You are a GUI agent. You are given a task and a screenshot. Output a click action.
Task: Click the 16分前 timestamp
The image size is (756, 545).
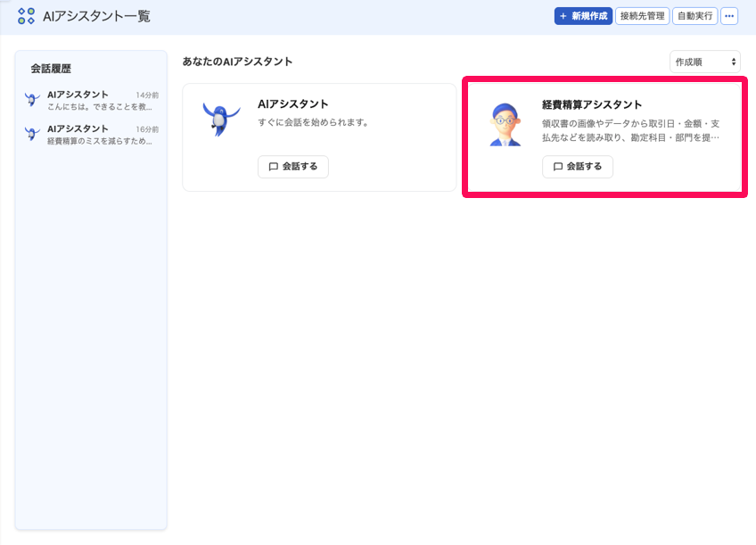pyautogui.click(x=147, y=129)
